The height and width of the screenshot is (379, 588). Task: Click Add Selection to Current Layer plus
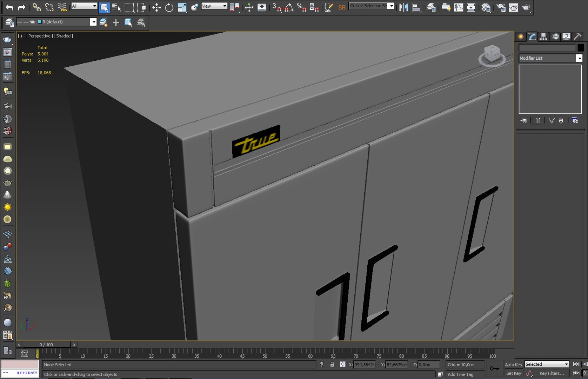[116, 22]
